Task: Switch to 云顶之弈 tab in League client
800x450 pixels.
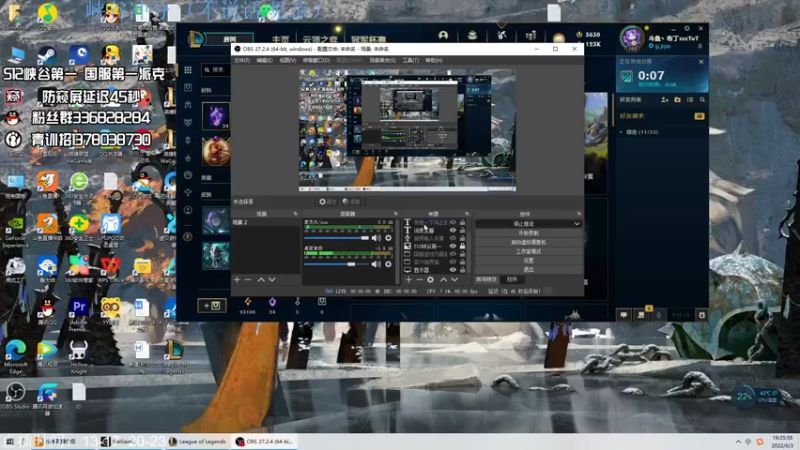Action: pos(320,39)
